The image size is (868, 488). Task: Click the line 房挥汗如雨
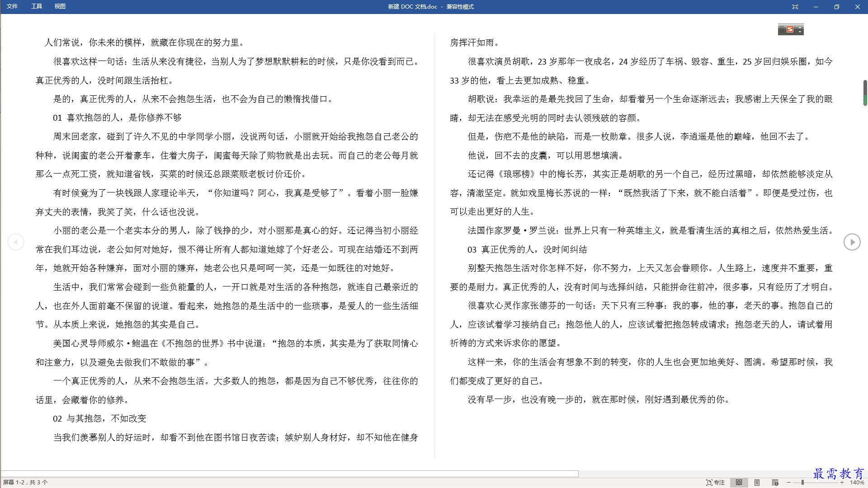coord(475,42)
